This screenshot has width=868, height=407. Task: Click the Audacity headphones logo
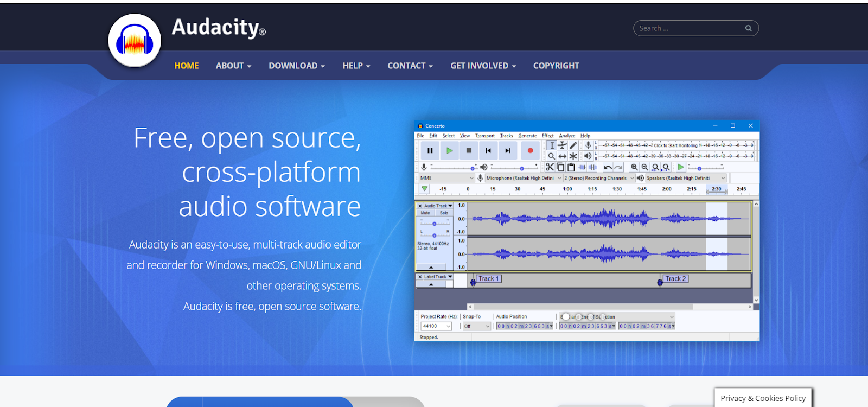click(135, 41)
